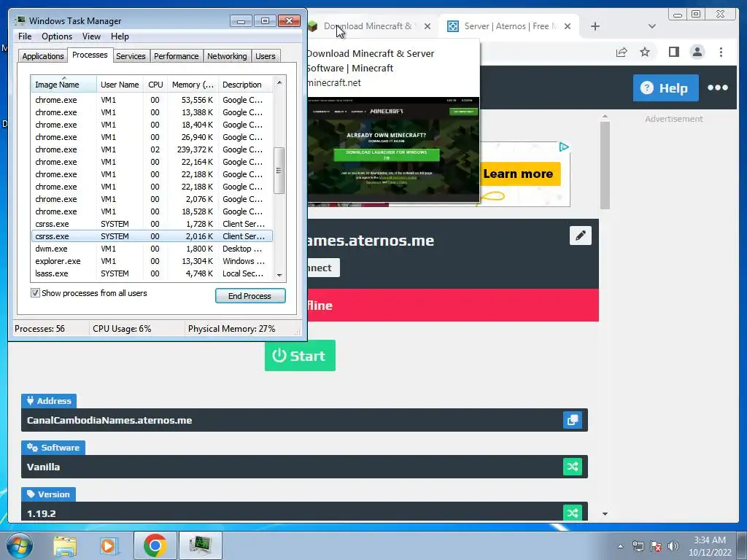Select the csrss.exe row using 1,728 K
The image size is (747, 560).
click(x=152, y=224)
